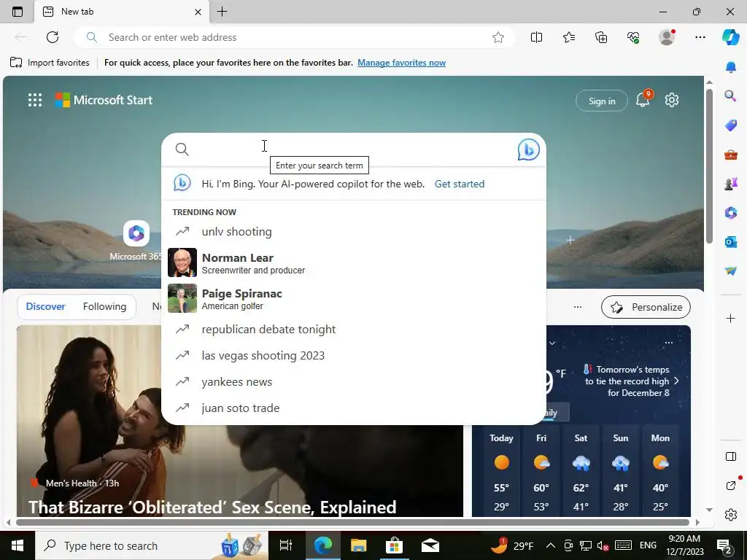
Task: Click the address bar field
Action: [x=295, y=37]
